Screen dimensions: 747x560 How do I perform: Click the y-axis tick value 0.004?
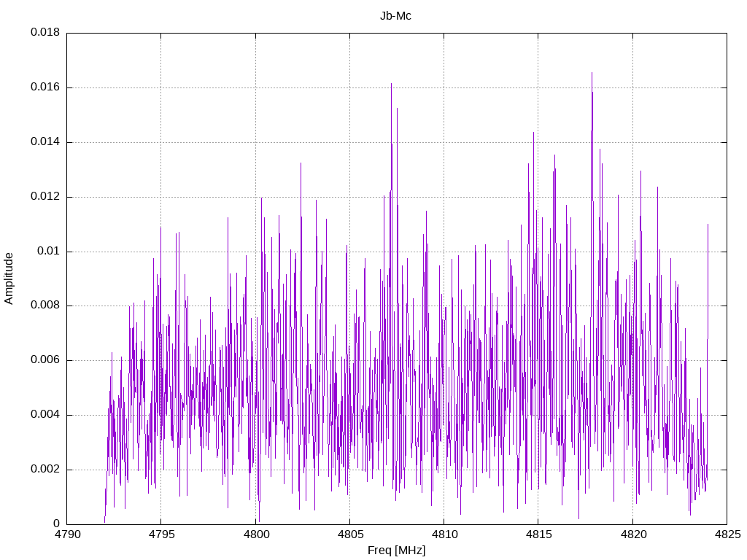(45, 415)
